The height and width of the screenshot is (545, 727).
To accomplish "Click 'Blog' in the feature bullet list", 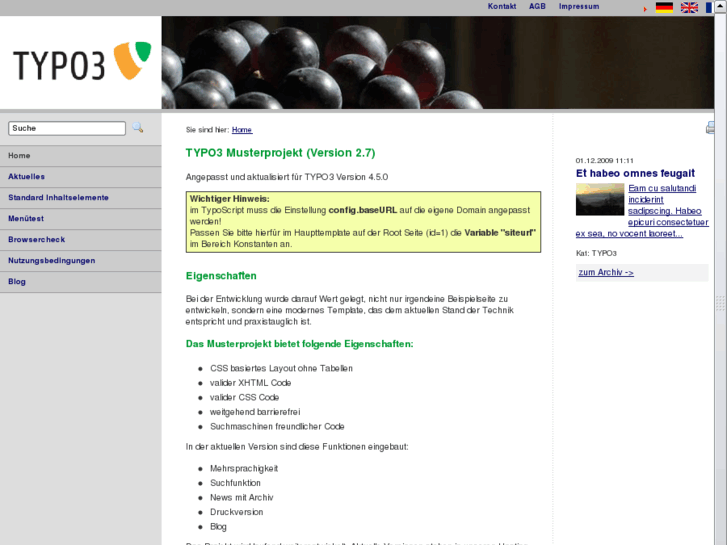I will point(218,526).
